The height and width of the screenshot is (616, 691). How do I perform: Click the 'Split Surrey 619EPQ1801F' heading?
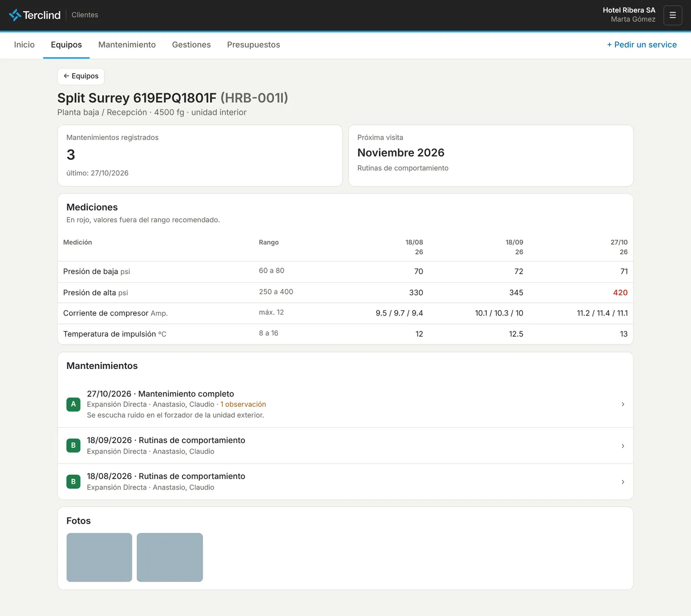click(x=137, y=98)
